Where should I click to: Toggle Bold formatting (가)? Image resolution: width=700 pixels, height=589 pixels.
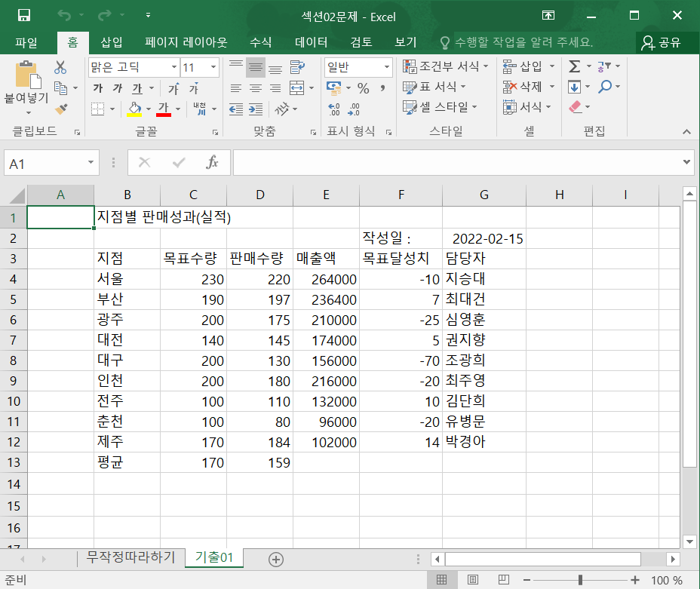tap(98, 88)
